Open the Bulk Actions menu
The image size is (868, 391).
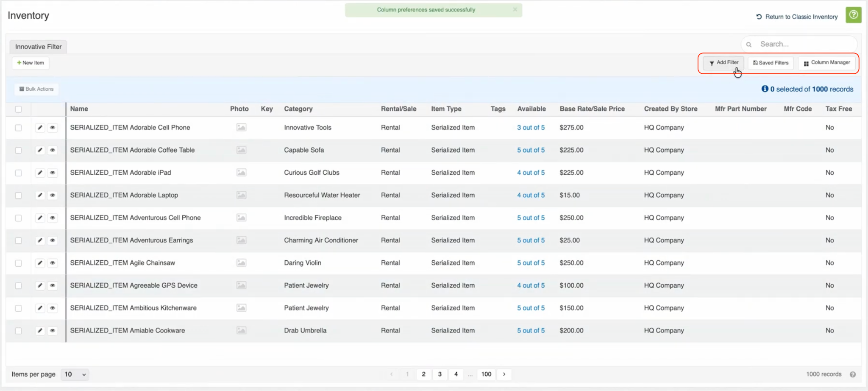click(x=36, y=89)
